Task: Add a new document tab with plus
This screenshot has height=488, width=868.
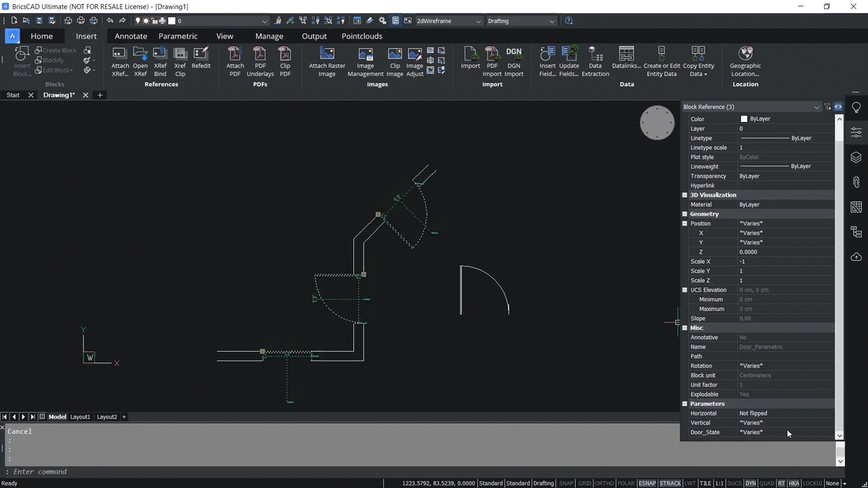Action: pos(100,96)
